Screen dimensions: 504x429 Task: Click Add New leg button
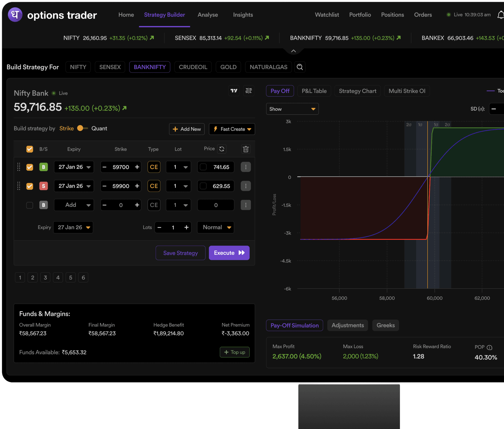click(187, 129)
